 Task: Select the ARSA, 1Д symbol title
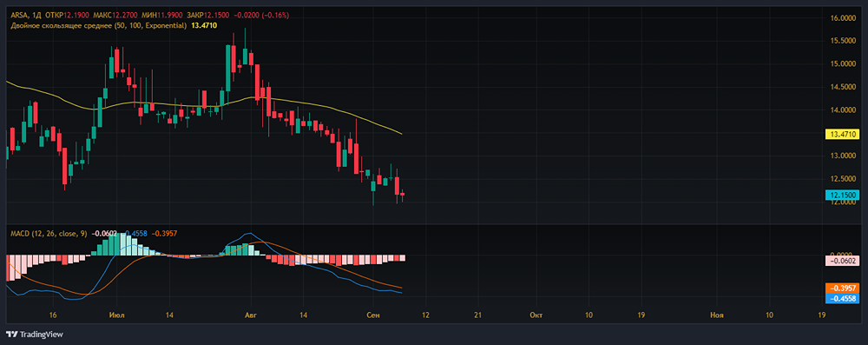point(26,15)
